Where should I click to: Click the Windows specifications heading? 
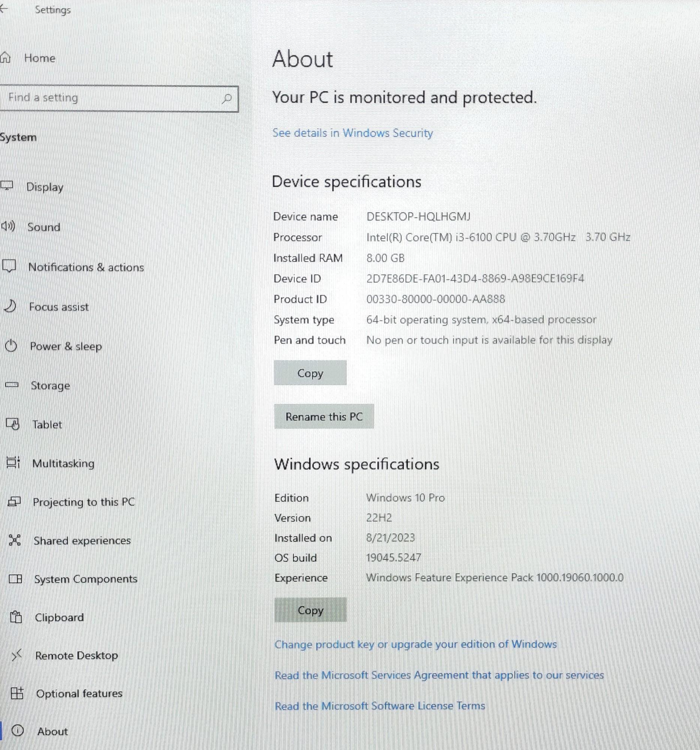357,464
